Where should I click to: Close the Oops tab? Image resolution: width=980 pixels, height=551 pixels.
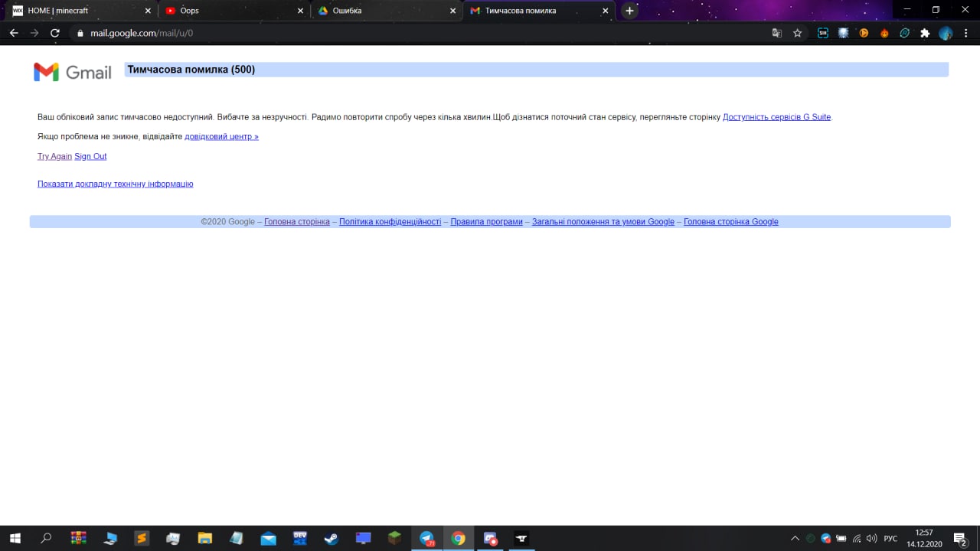click(300, 11)
